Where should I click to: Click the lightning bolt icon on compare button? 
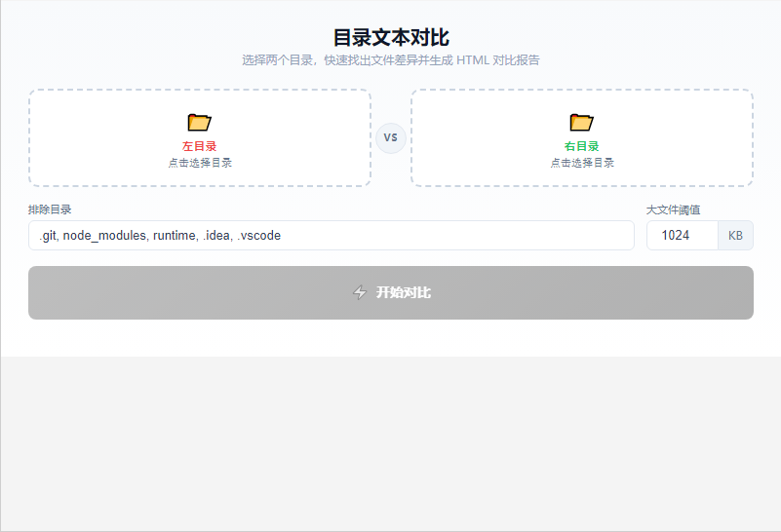(x=360, y=292)
